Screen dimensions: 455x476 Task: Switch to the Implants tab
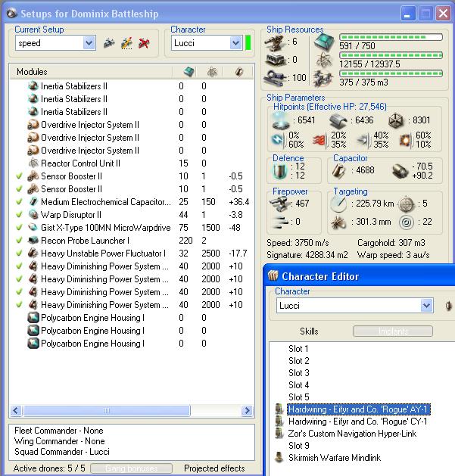pos(393,331)
